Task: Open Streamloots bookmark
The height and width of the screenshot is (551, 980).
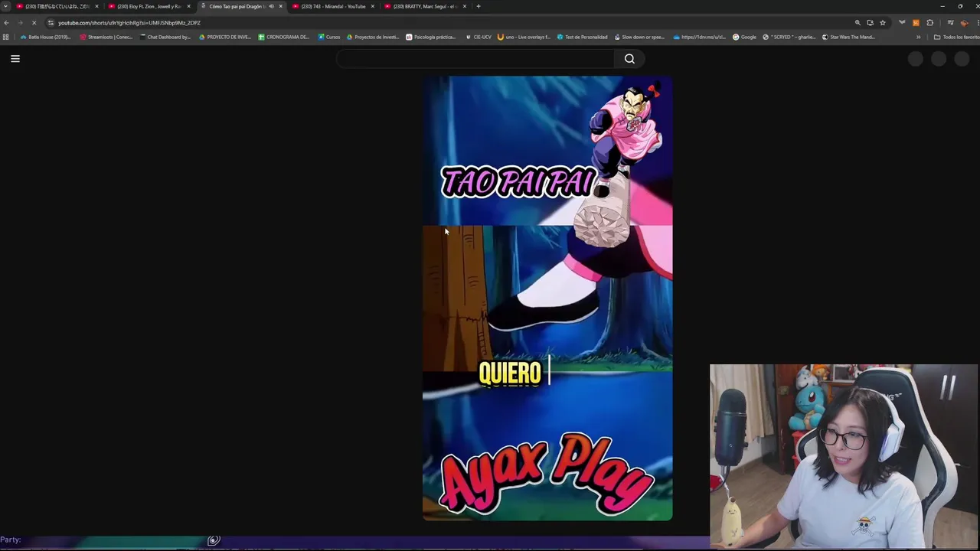Action: (x=106, y=37)
